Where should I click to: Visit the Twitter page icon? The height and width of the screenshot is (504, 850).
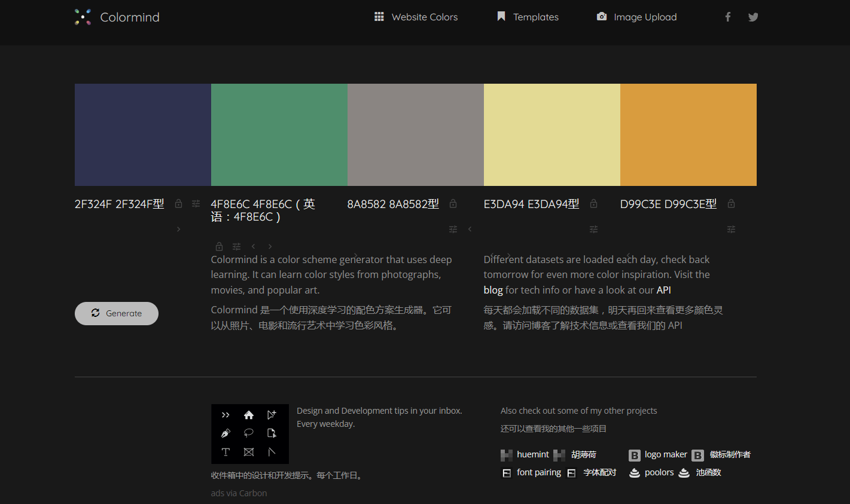pyautogui.click(x=753, y=17)
